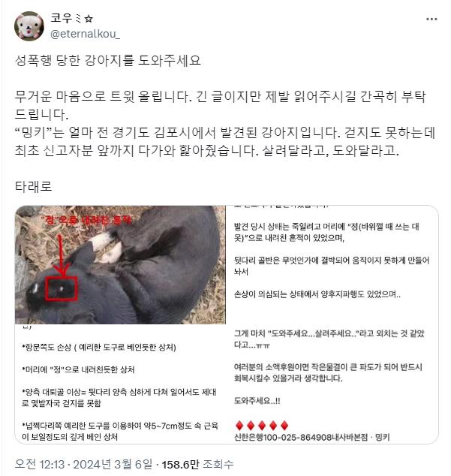Click the tweet headline 성폭행 당한 강아지를 도와주세요
The width and height of the screenshot is (451, 476).
pos(108,60)
